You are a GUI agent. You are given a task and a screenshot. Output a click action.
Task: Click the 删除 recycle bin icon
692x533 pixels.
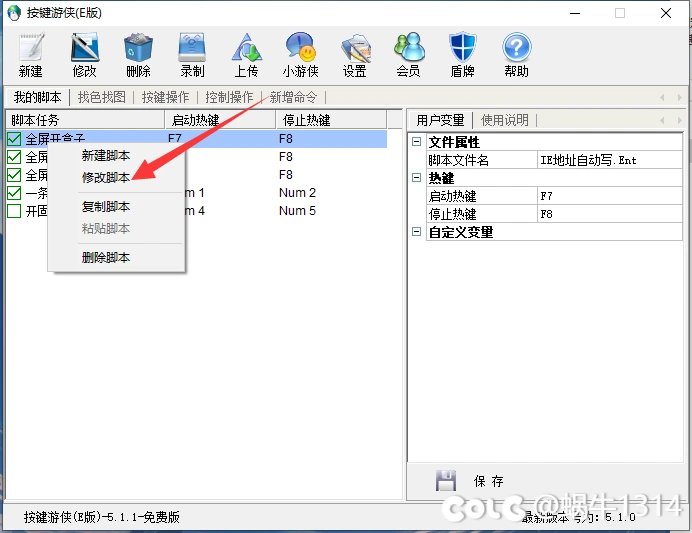[138, 48]
